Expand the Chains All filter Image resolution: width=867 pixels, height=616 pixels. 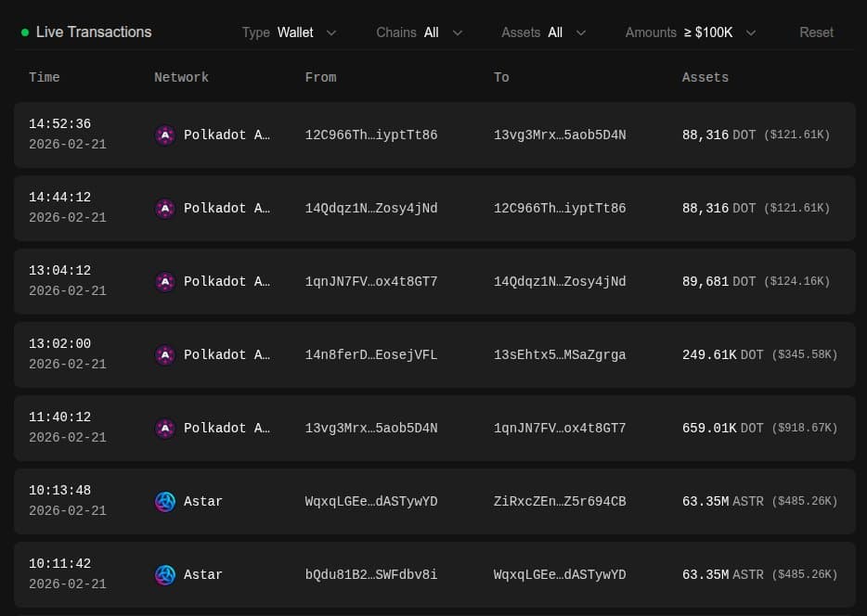tap(419, 32)
